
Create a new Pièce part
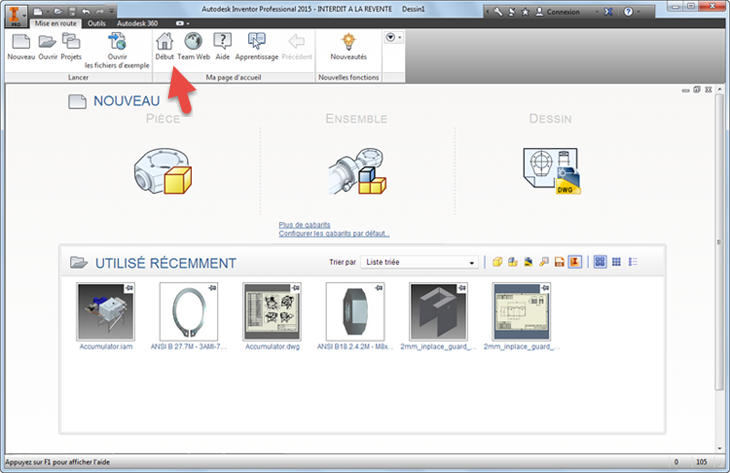163,171
